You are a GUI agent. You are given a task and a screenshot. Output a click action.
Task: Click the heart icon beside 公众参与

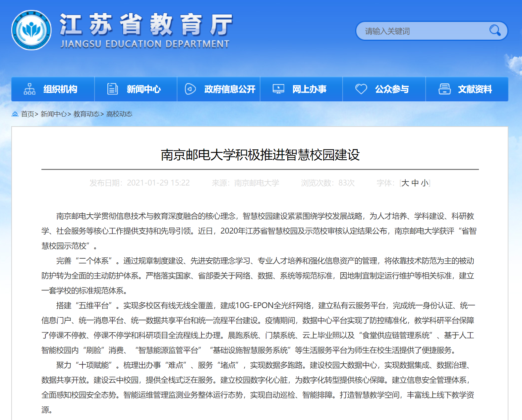[x=361, y=89]
